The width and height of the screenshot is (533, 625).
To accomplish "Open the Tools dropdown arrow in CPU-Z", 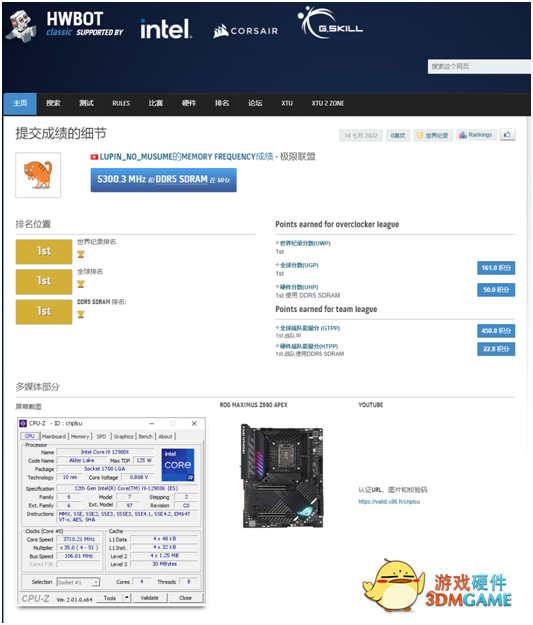I will [x=127, y=598].
